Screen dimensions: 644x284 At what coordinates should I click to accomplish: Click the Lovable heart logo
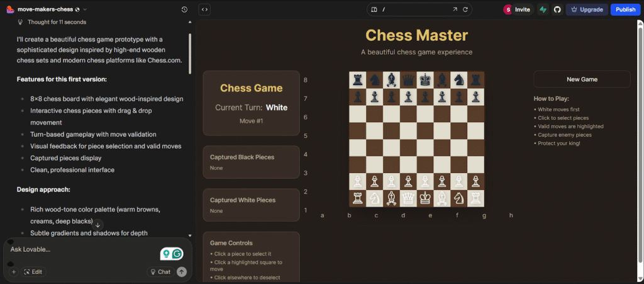pyautogui.click(x=10, y=9)
